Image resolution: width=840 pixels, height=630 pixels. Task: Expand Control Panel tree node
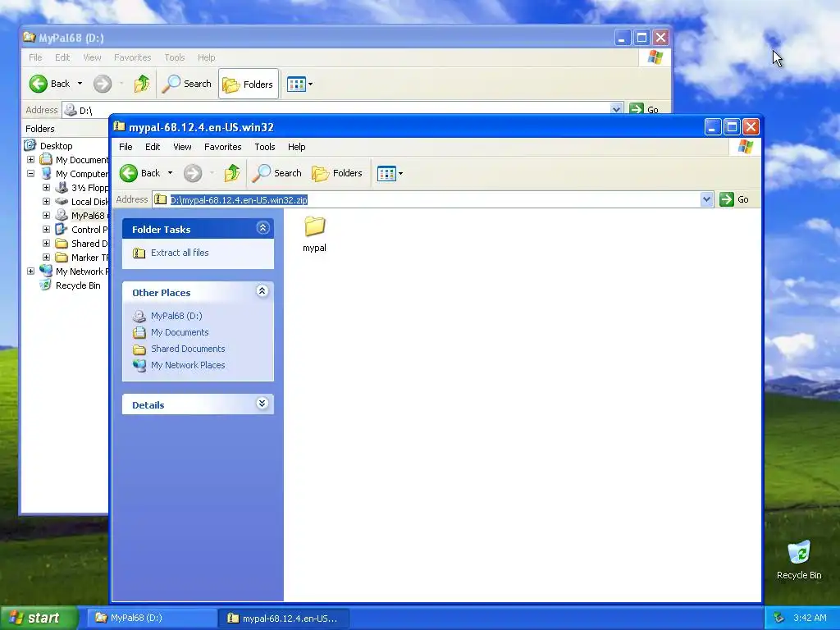46,230
